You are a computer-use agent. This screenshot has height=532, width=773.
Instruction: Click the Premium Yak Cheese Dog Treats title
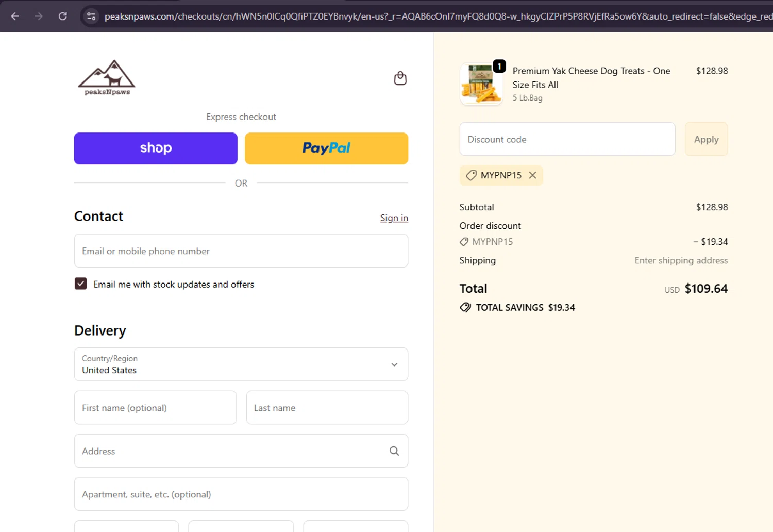click(x=592, y=78)
